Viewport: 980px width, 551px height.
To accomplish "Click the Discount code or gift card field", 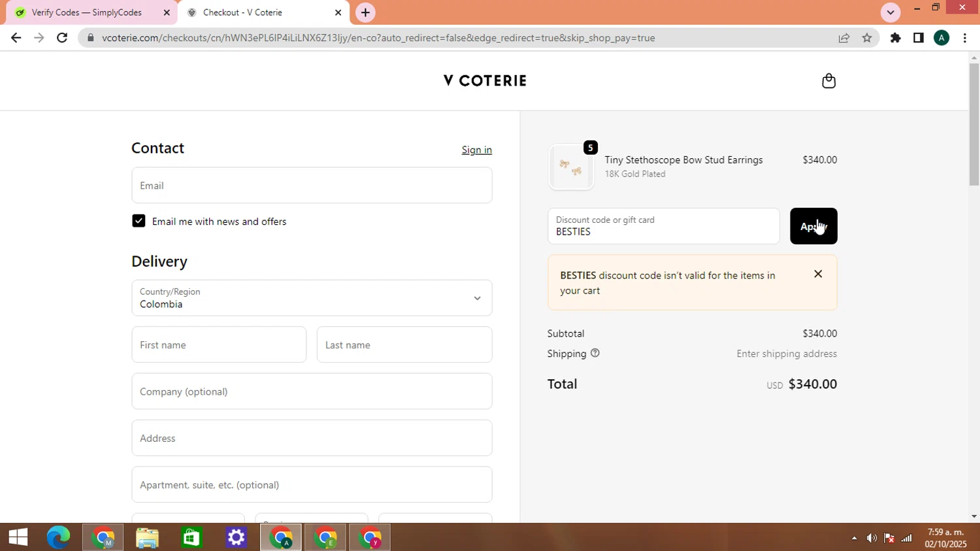I will point(664,226).
